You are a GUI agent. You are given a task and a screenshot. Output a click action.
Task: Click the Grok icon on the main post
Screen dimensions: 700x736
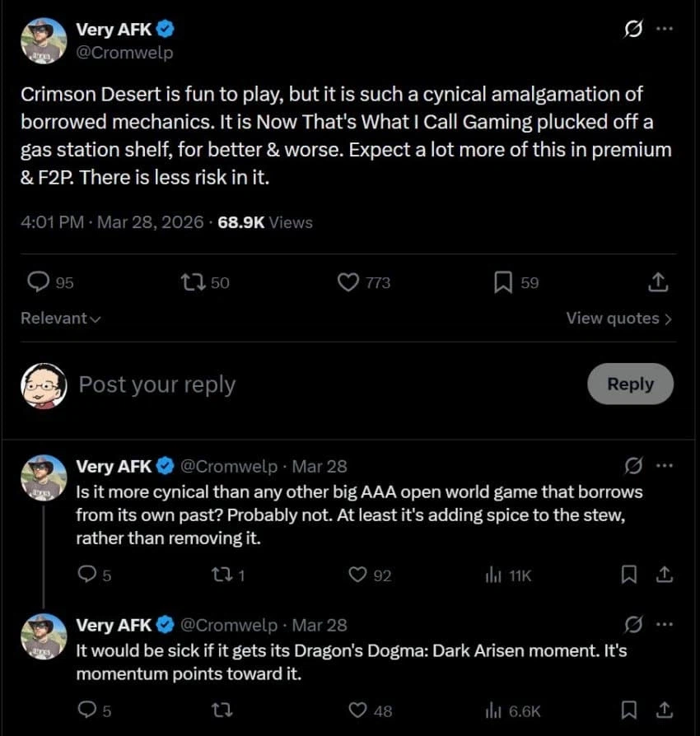point(633,30)
